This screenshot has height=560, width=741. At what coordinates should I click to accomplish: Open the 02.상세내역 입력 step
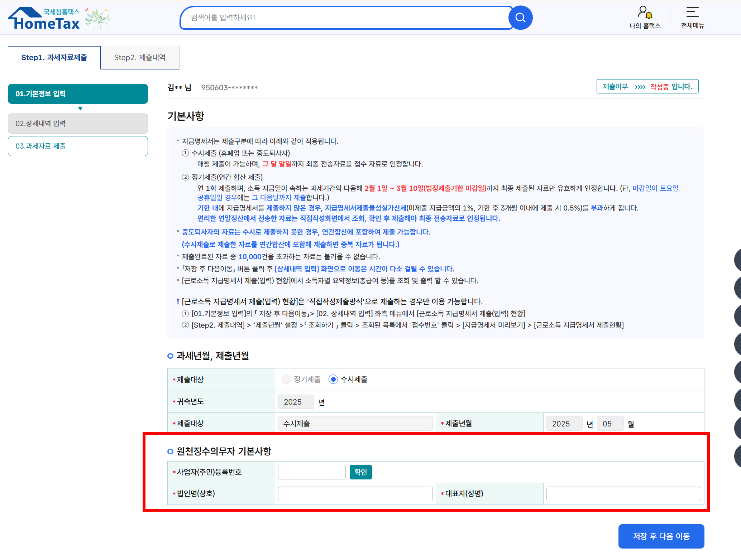click(77, 123)
